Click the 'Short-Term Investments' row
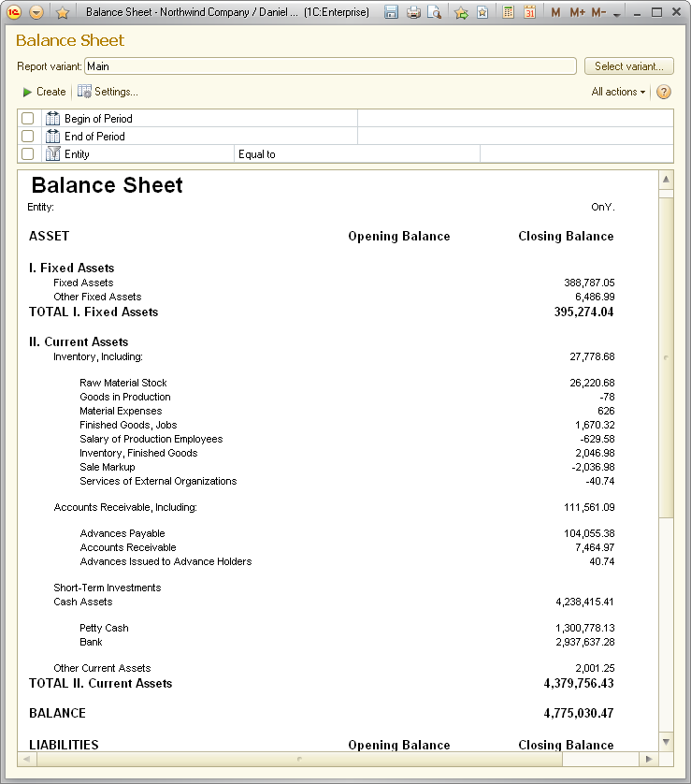 107,588
